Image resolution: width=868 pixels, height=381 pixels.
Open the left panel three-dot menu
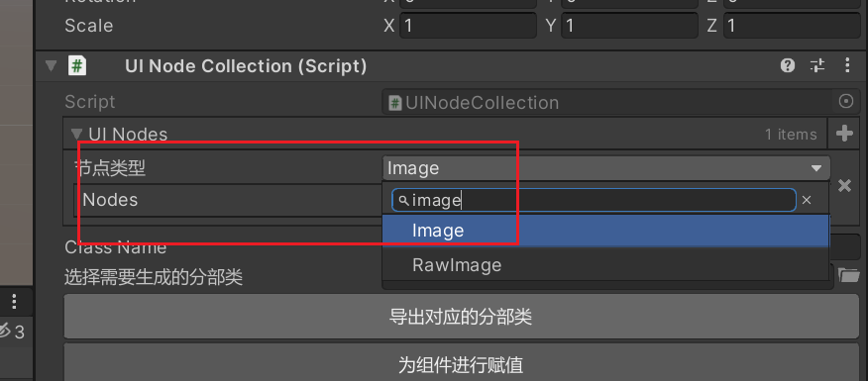click(14, 302)
